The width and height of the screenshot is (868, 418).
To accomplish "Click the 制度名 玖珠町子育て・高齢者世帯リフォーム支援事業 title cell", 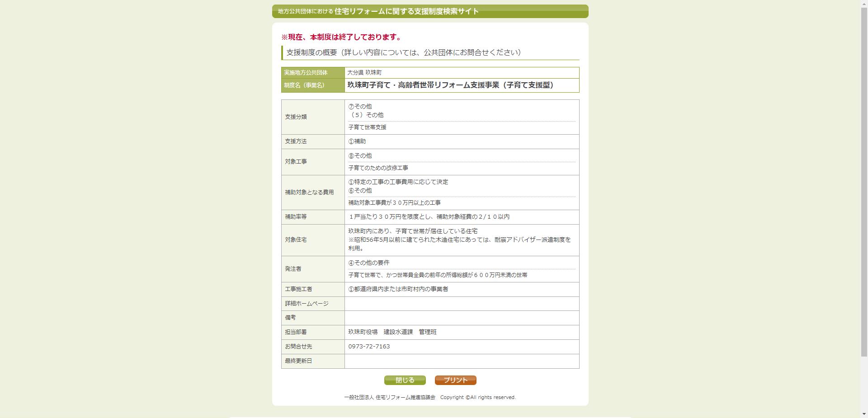I will click(450, 85).
